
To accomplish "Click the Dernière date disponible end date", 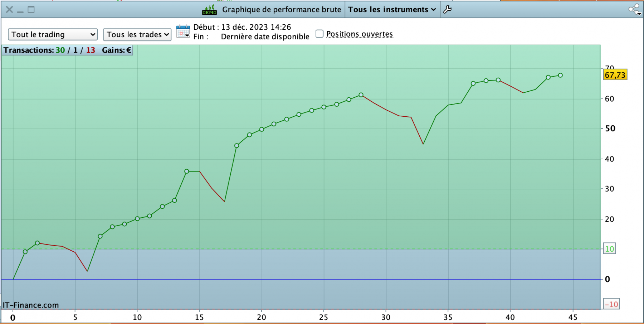I will pos(265,37).
